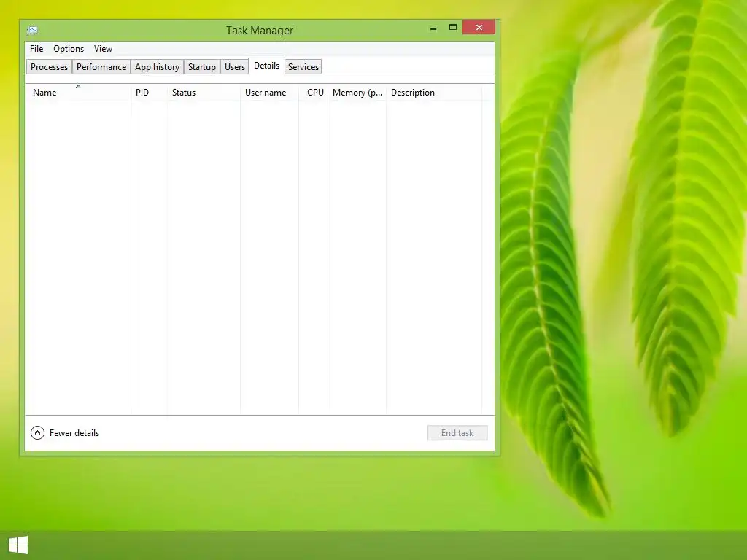Switch to the Performance tab
The height and width of the screenshot is (560, 747).
[101, 66]
